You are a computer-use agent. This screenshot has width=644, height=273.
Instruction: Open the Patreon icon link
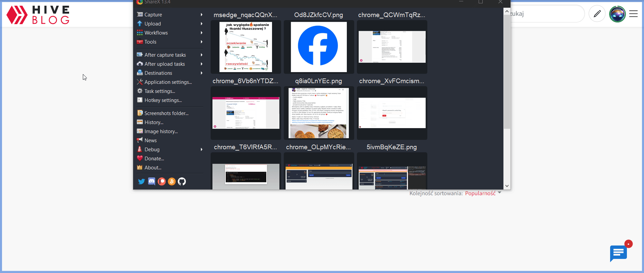click(x=162, y=181)
